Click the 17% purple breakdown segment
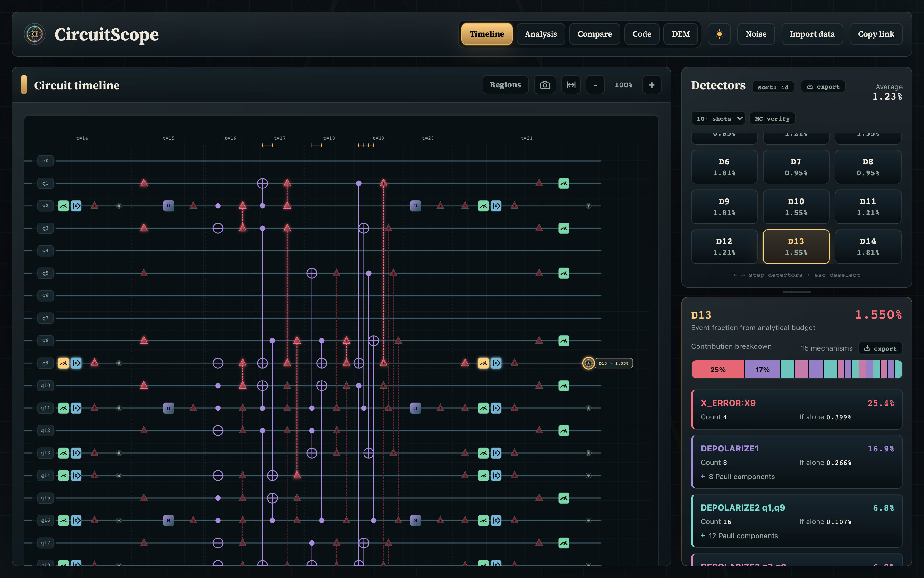 pyautogui.click(x=762, y=369)
